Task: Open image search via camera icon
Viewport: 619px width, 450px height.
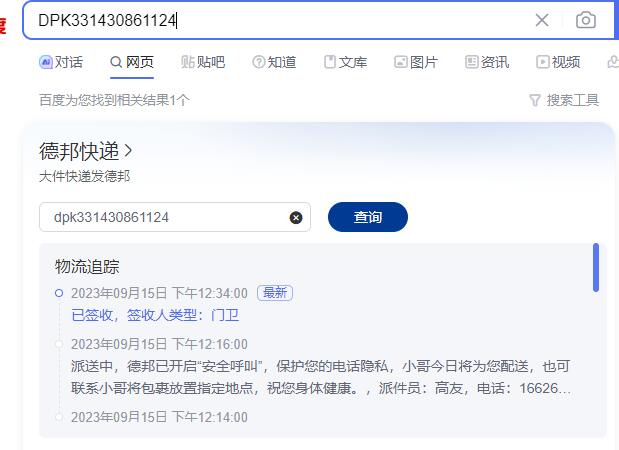Action: coord(586,20)
